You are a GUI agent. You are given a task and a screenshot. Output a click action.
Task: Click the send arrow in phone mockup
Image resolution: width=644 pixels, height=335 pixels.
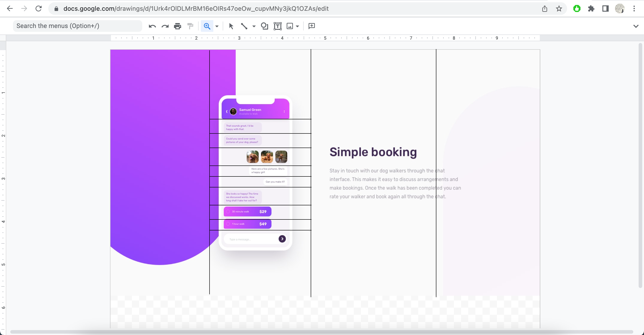pos(282,239)
